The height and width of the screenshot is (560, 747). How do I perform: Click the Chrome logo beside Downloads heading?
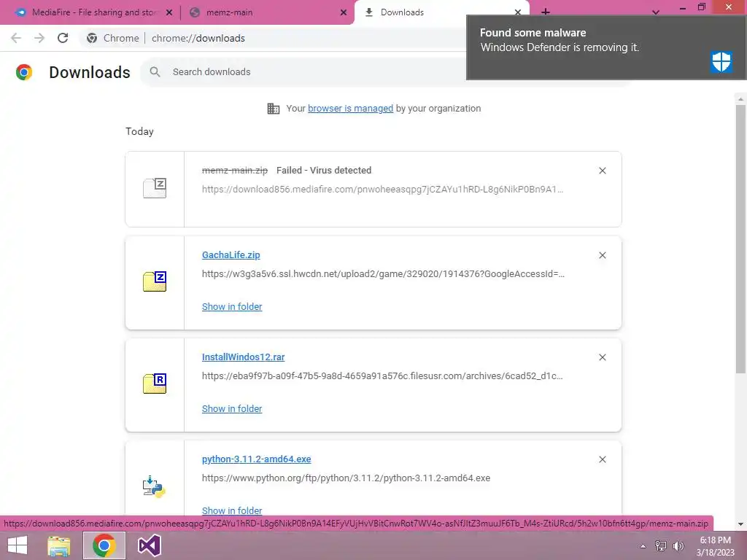pyautogui.click(x=24, y=72)
